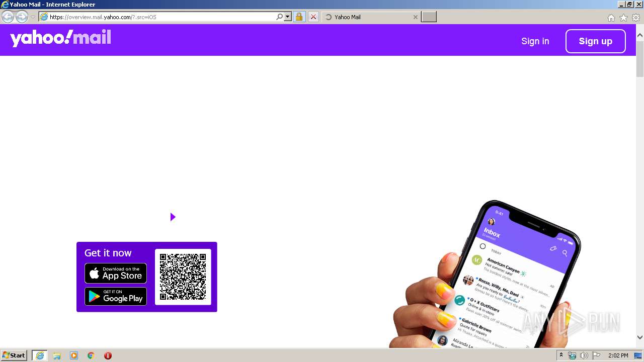The width and height of the screenshot is (644, 362).
Task: Click the address bar search magnifier
Action: tap(280, 17)
